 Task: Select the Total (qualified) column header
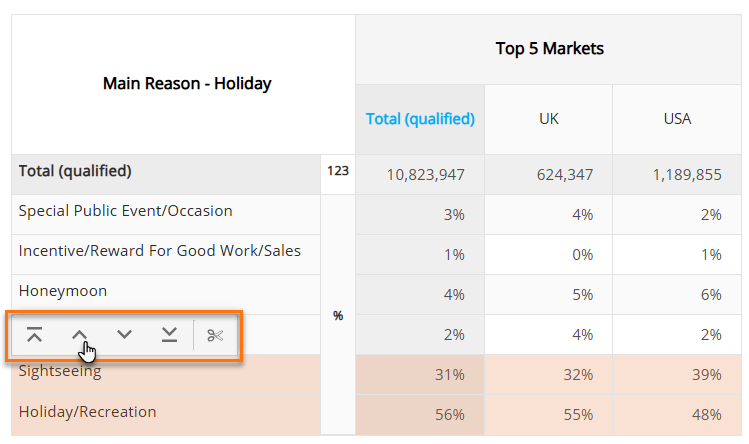420,119
